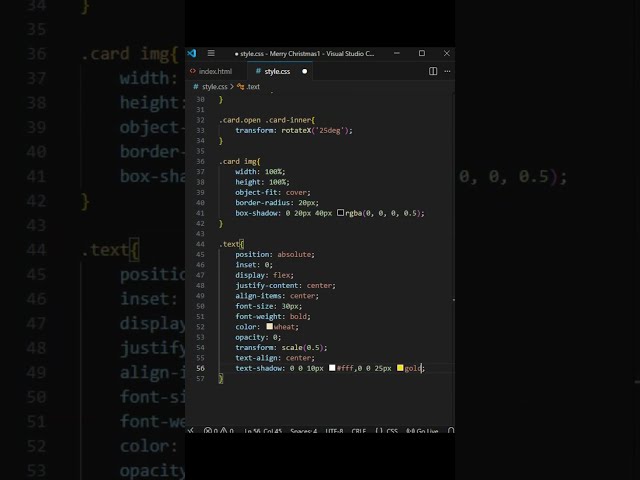The image size is (640, 480).
Task: Click the "display: flex;" line
Action: [x=264, y=275]
